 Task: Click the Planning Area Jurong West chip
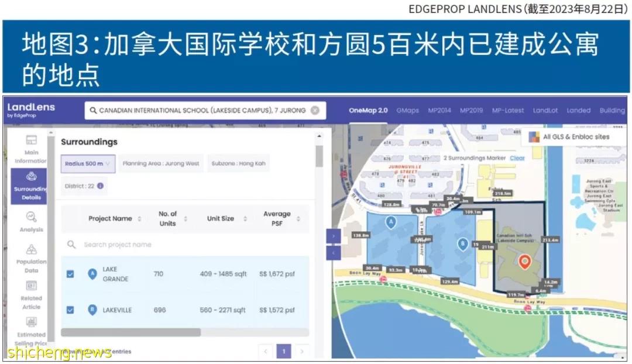coord(161,164)
